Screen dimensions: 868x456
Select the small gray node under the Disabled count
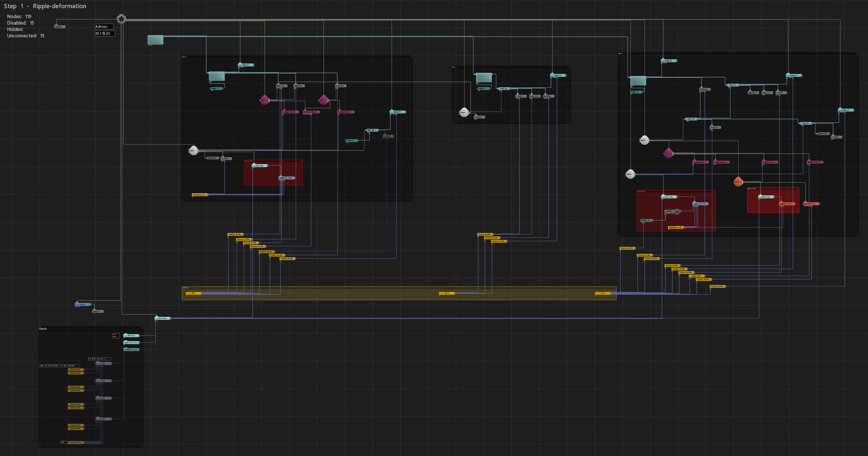pyautogui.click(x=60, y=26)
